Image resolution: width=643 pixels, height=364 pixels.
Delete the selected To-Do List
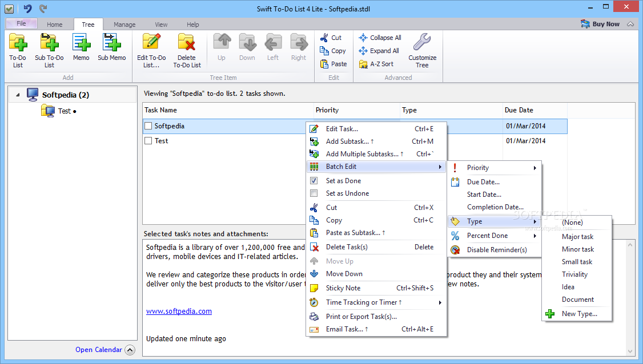pyautogui.click(x=187, y=51)
